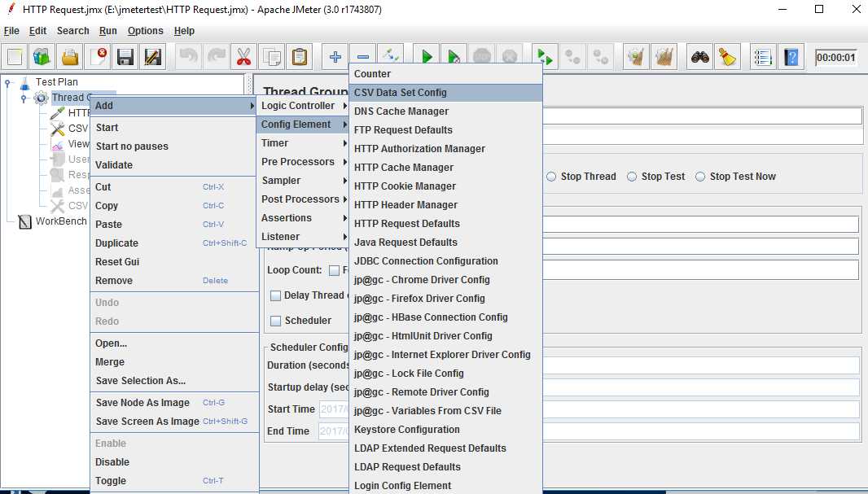
Task: Open the Help menu
Action: (184, 31)
